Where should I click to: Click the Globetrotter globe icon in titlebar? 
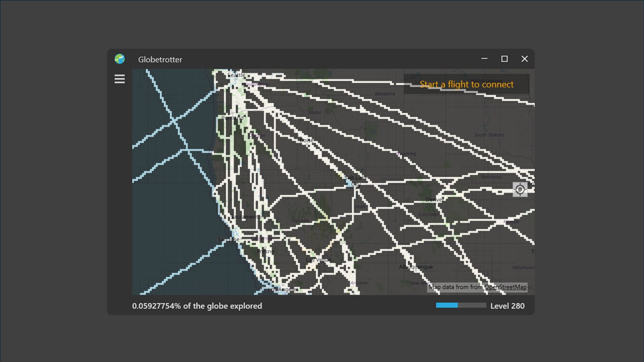pos(119,59)
